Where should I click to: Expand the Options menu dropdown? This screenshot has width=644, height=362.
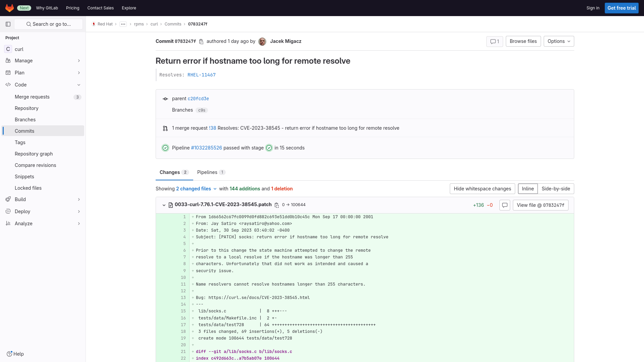(x=558, y=41)
